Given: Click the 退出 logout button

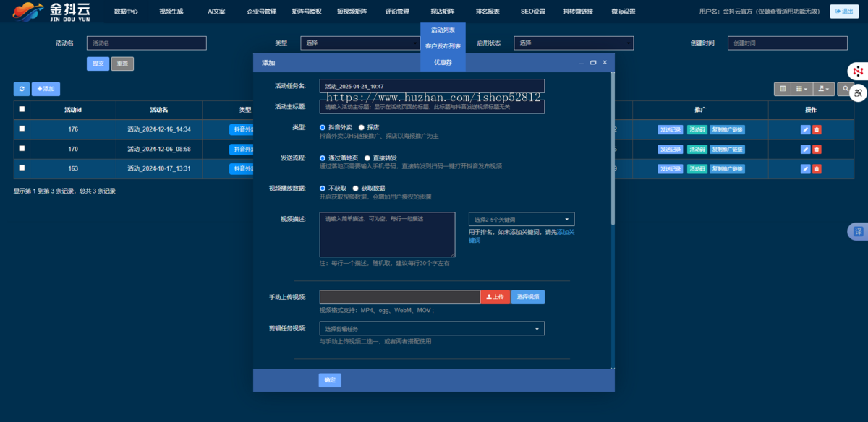Looking at the screenshot, I should point(844,12).
